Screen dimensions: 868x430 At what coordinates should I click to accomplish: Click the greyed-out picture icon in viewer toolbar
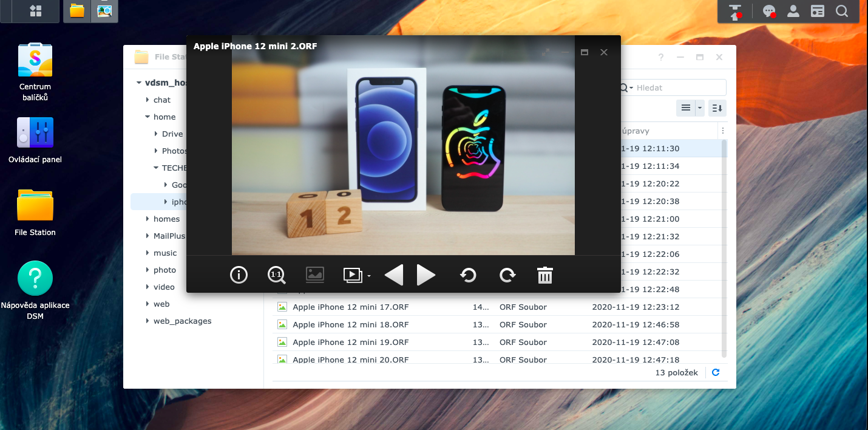(315, 275)
